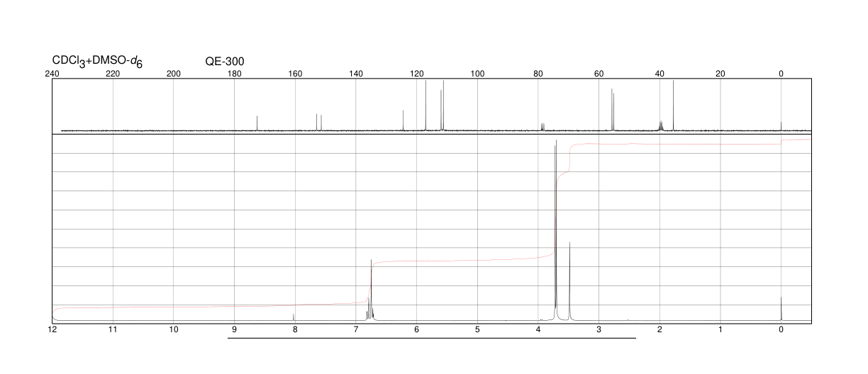Click the 12 ppm label on proton axis
Image resolution: width=868 pixels, height=374 pixels.
[x=52, y=329]
